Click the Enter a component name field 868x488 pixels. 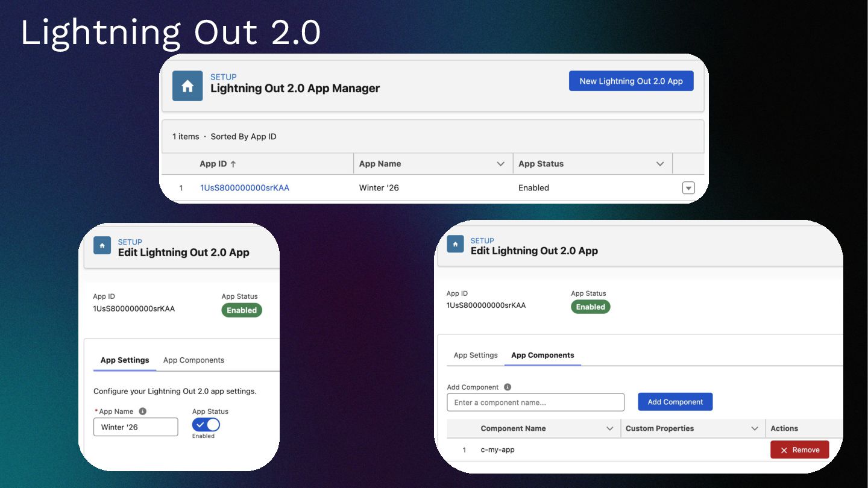[x=535, y=402]
